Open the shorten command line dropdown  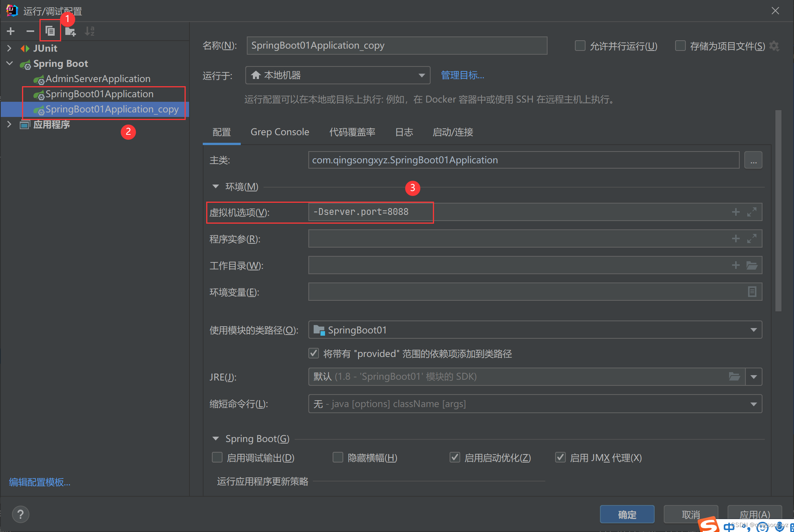pos(535,404)
